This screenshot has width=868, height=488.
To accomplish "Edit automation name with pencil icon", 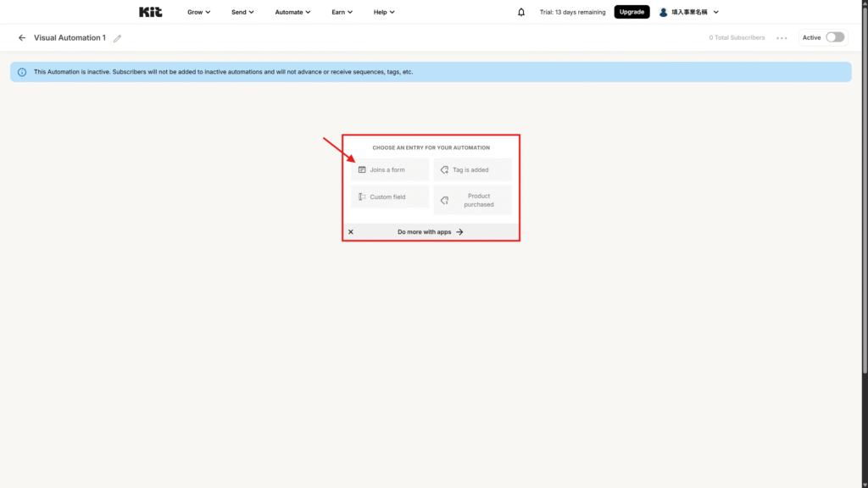I will (x=118, y=38).
